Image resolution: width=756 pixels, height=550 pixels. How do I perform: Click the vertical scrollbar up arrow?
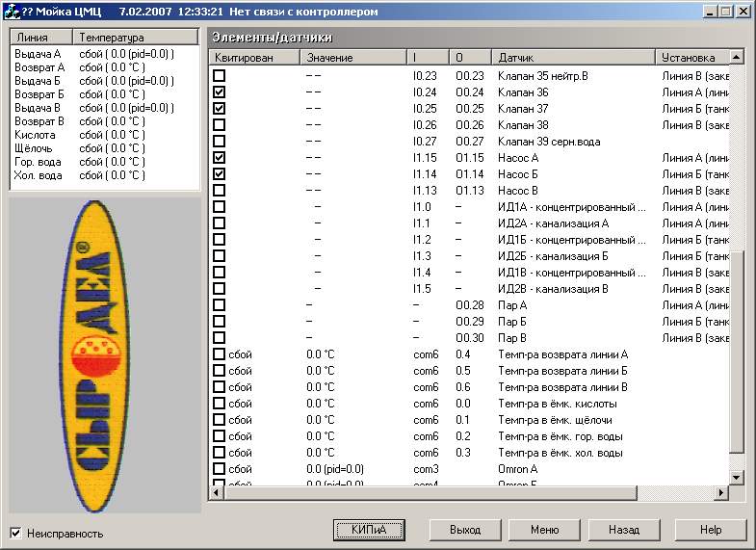point(736,57)
